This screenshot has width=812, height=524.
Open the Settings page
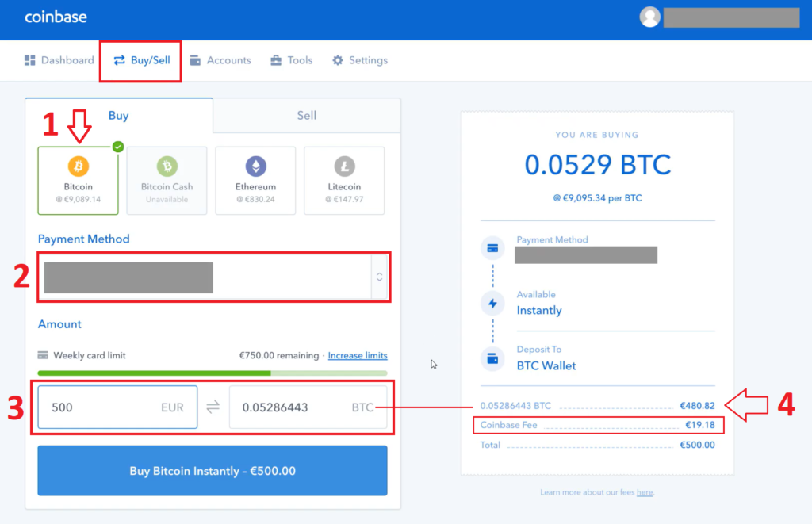pos(360,60)
